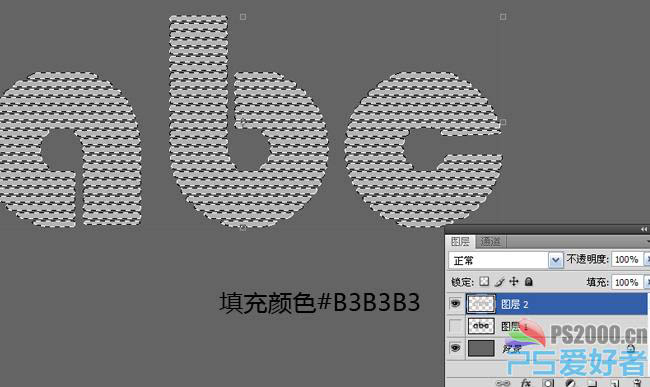Open the 不透明度 slider arrow
Screen dimensions: 650x387
tap(647, 260)
